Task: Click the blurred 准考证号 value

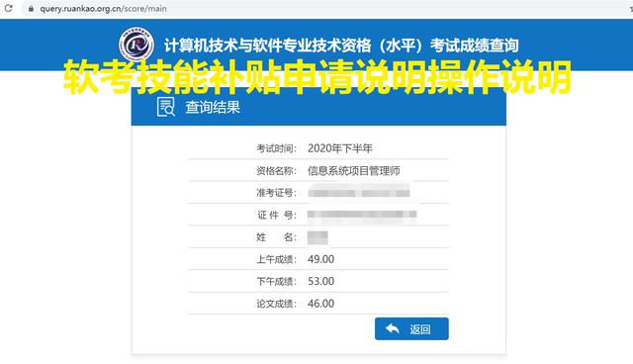Action: pos(359,193)
